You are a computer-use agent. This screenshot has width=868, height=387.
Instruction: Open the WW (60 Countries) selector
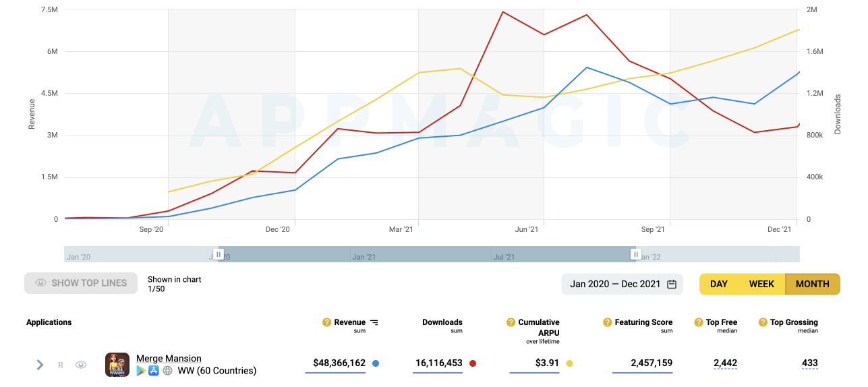(x=216, y=370)
